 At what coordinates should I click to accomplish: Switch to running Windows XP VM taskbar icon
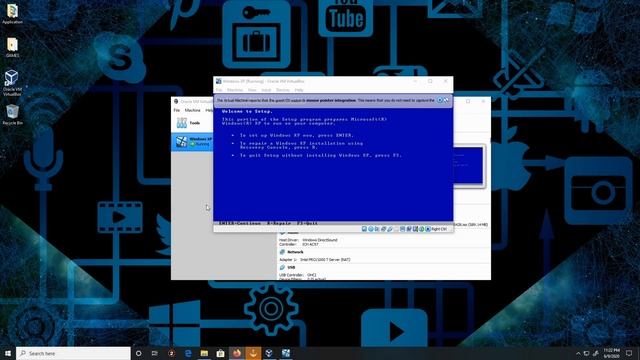286,353
